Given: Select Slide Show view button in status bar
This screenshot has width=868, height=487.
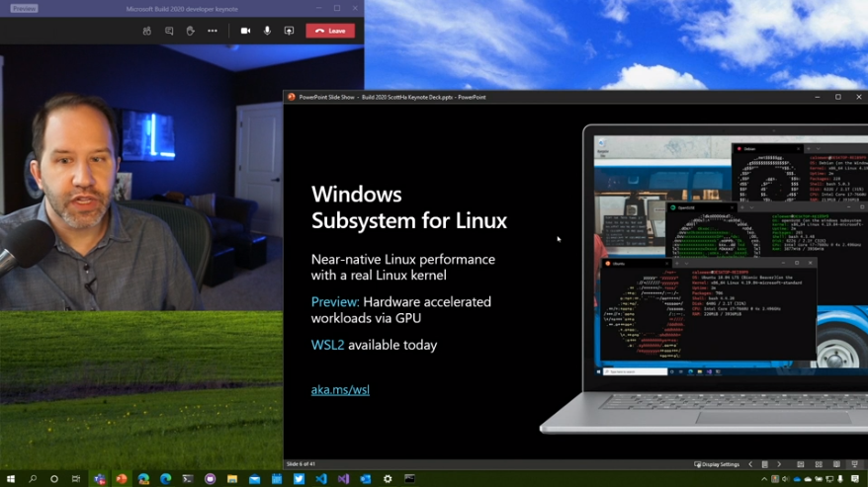Looking at the screenshot, I should pos(855,464).
